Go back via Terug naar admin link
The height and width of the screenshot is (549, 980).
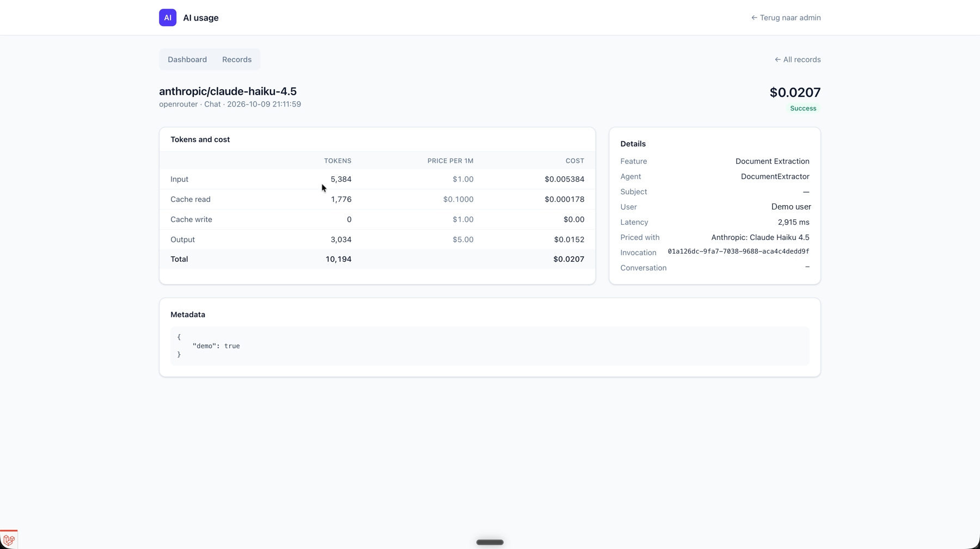click(x=786, y=17)
